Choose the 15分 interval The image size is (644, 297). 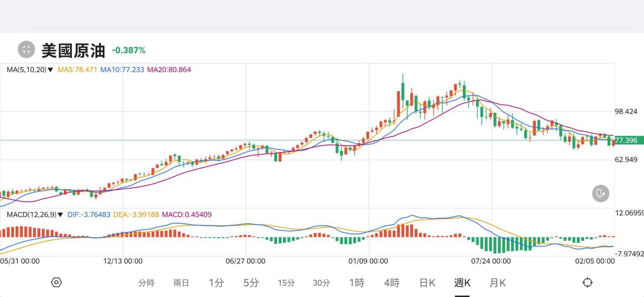(x=286, y=283)
